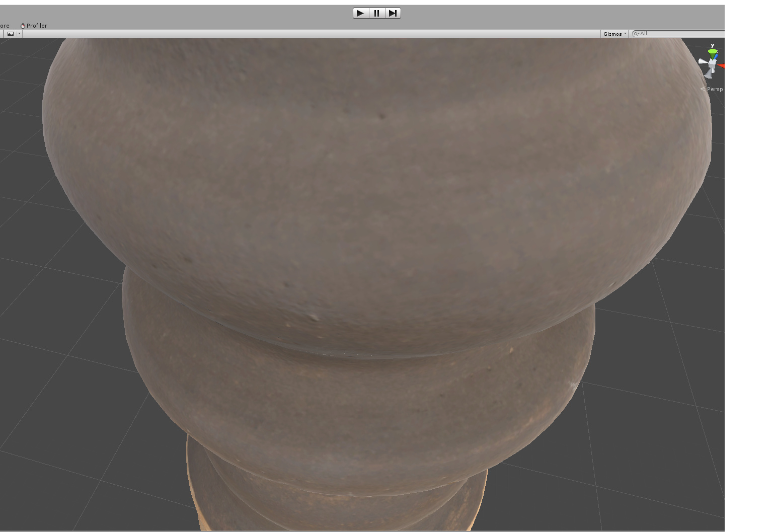Image resolution: width=773 pixels, height=532 pixels.
Task: Start the game with the Play button
Action: [x=361, y=13]
